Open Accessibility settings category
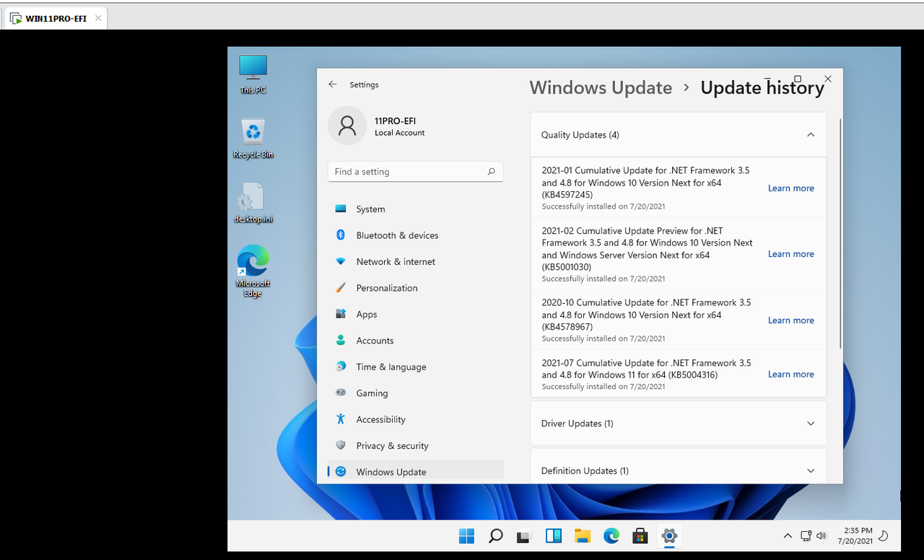The image size is (924, 560). coord(415,419)
